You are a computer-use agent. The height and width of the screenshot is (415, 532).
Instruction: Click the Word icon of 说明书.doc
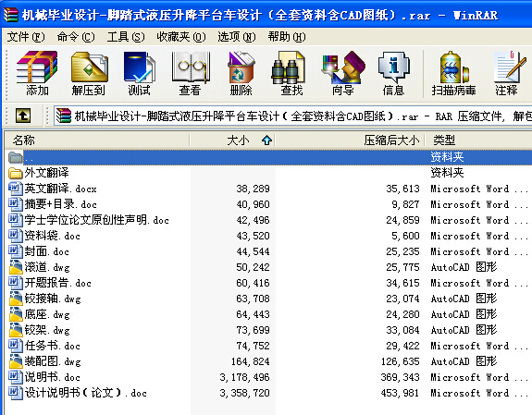pos(16,377)
